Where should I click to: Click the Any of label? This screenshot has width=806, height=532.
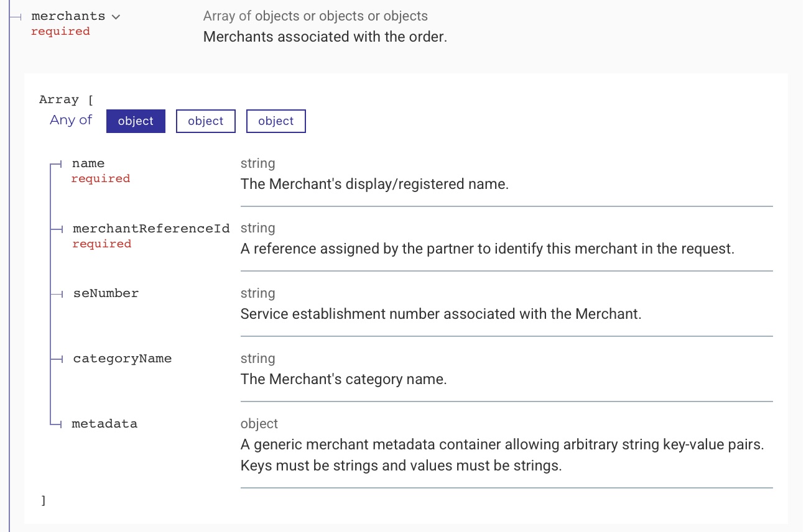point(71,120)
